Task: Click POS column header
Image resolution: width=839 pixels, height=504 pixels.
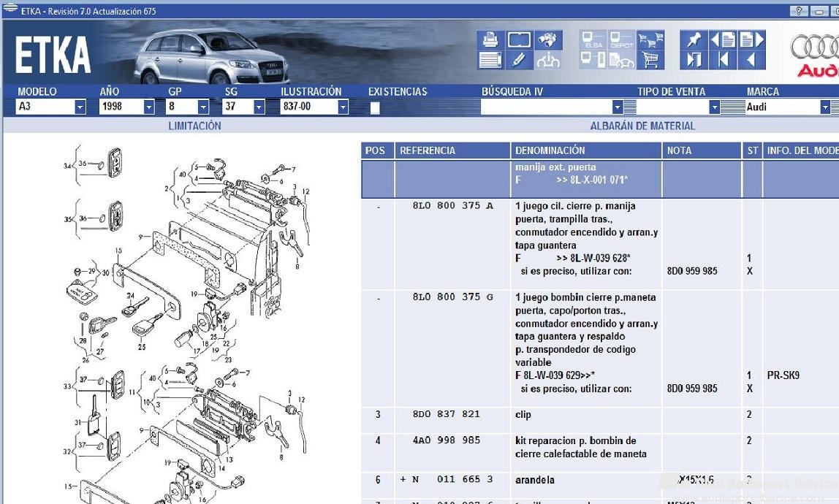Action: 377,150
